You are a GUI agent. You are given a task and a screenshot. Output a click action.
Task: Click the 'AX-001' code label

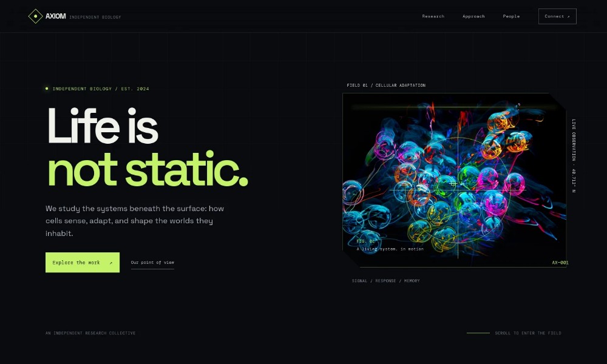pyautogui.click(x=560, y=263)
